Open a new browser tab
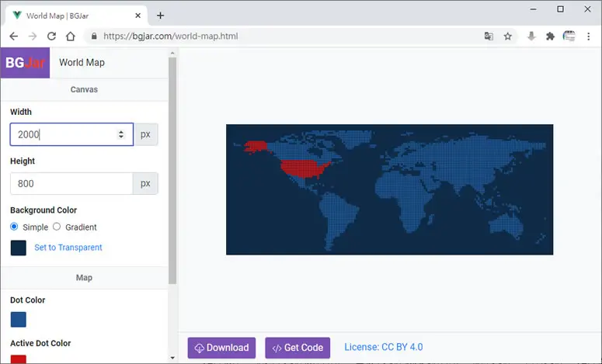This screenshot has width=602, height=364. [x=161, y=16]
